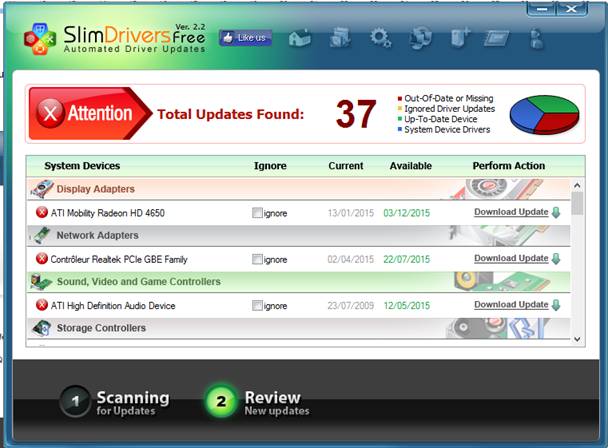Click the chip-shaped toolbar icon

pyautogui.click(x=497, y=38)
